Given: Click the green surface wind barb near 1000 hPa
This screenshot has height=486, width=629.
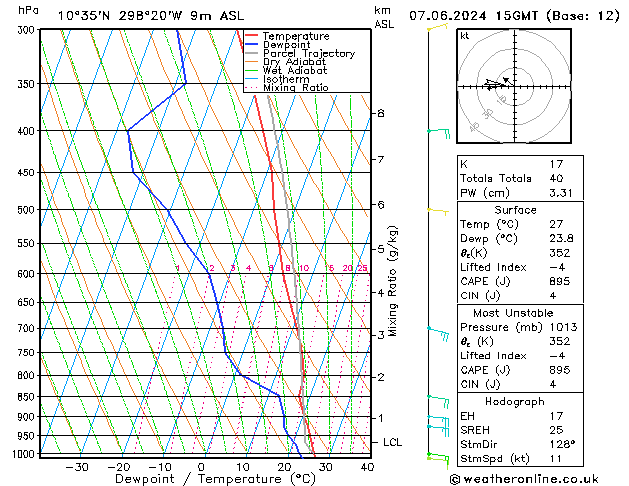Looking at the screenshot, I should coord(438,459).
